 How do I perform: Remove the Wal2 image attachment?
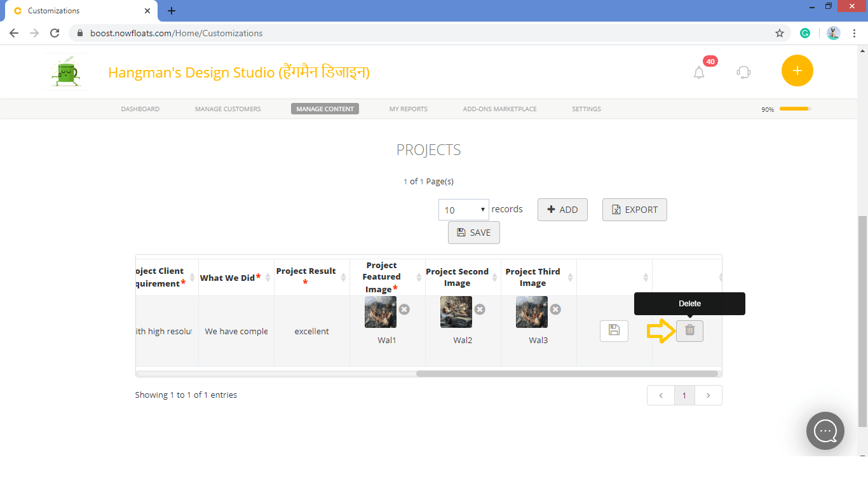coord(480,309)
